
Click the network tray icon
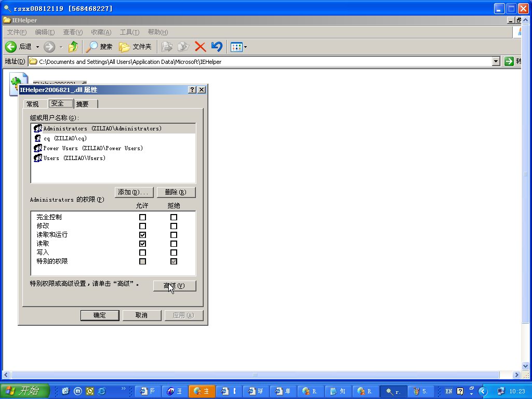(501, 391)
